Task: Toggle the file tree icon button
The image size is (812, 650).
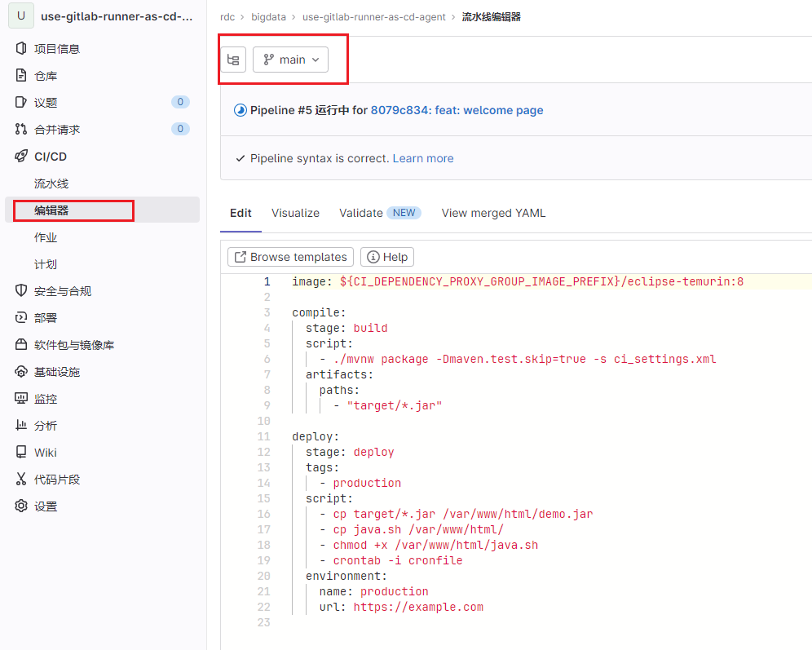Action: (x=233, y=60)
